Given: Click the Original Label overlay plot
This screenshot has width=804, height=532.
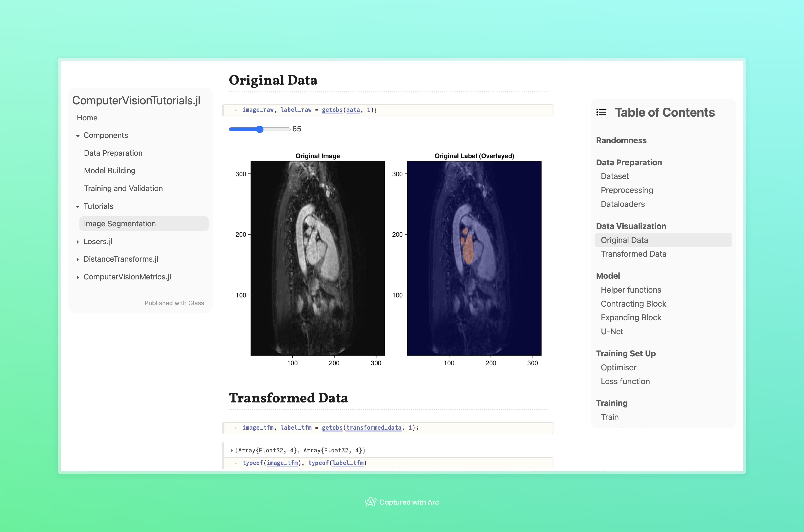Looking at the screenshot, I should (474, 258).
